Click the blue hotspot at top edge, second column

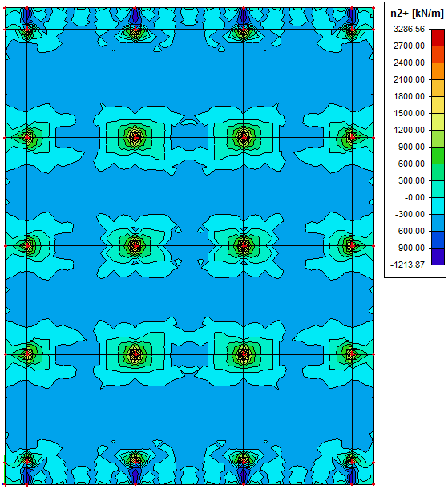[x=135, y=15]
